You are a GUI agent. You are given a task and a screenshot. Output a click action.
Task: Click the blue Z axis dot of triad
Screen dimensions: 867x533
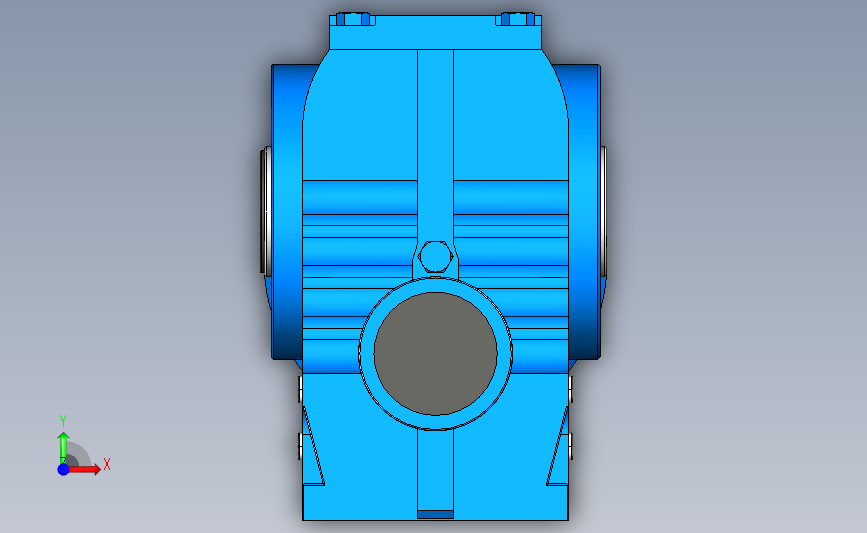[x=63, y=469]
